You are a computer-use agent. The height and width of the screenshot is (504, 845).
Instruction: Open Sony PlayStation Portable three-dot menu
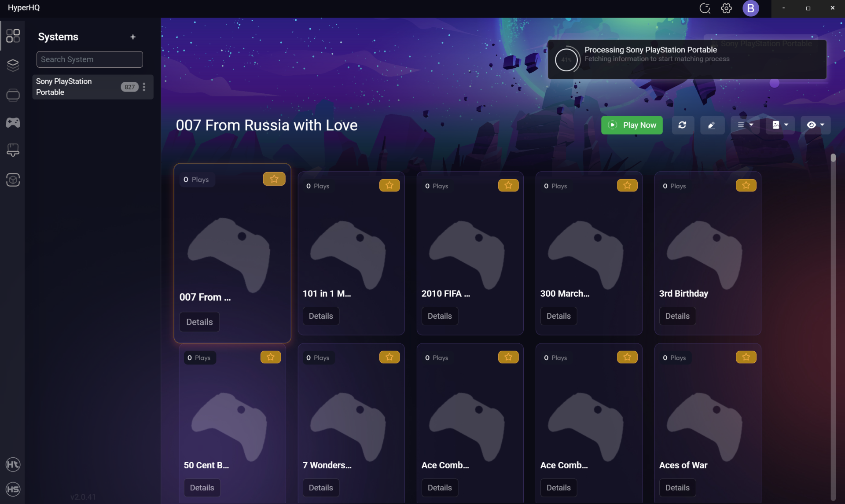144,87
